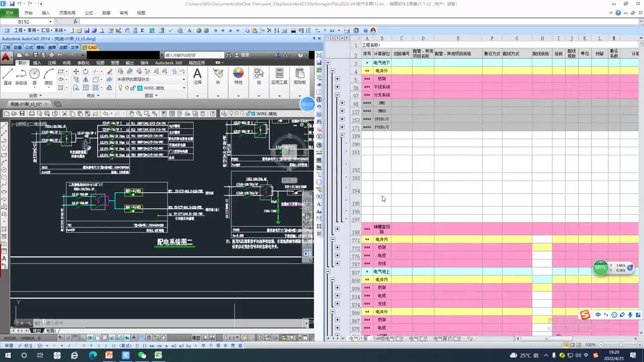Image resolution: width=644 pixels, height=362 pixels.
Task: Open the AutoCAD application menu (red A)
Action: click(x=6, y=57)
